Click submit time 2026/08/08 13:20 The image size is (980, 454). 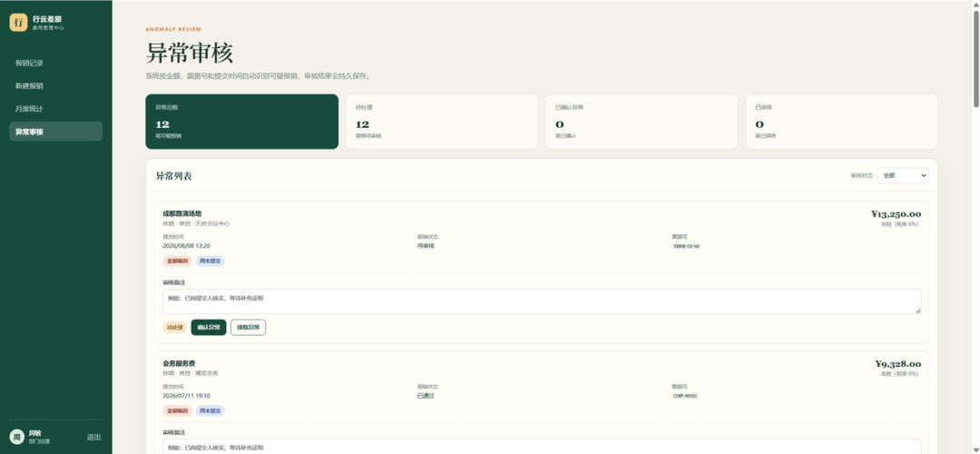point(186,246)
